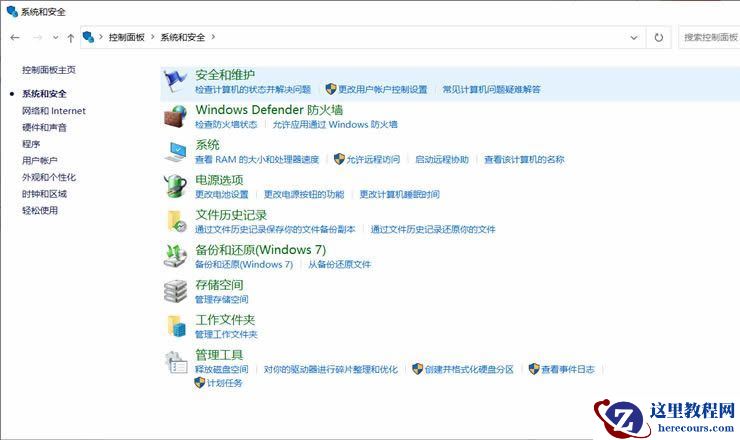
Task: Open 时钟和区域 category in sidebar
Action: 44,194
